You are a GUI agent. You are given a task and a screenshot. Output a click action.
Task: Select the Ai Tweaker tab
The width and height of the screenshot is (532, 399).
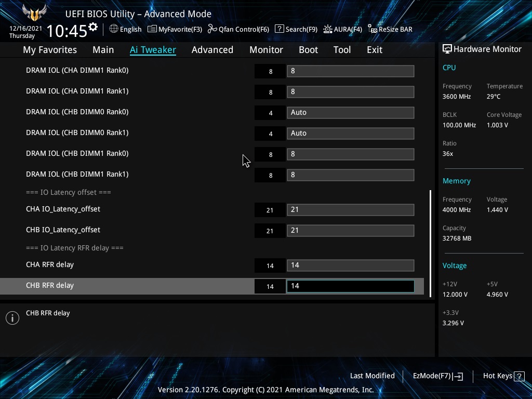[x=153, y=50]
